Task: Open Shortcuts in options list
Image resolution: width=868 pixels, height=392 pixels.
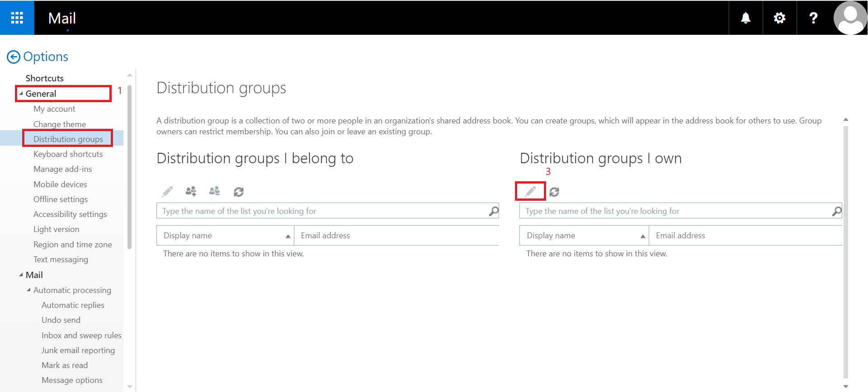Action: 45,78
